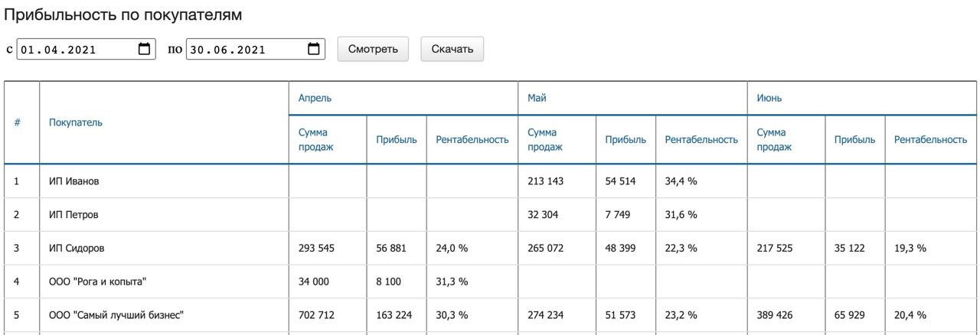Click profitability value 31,3 %
The width and height of the screenshot is (980, 335).
click(452, 281)
